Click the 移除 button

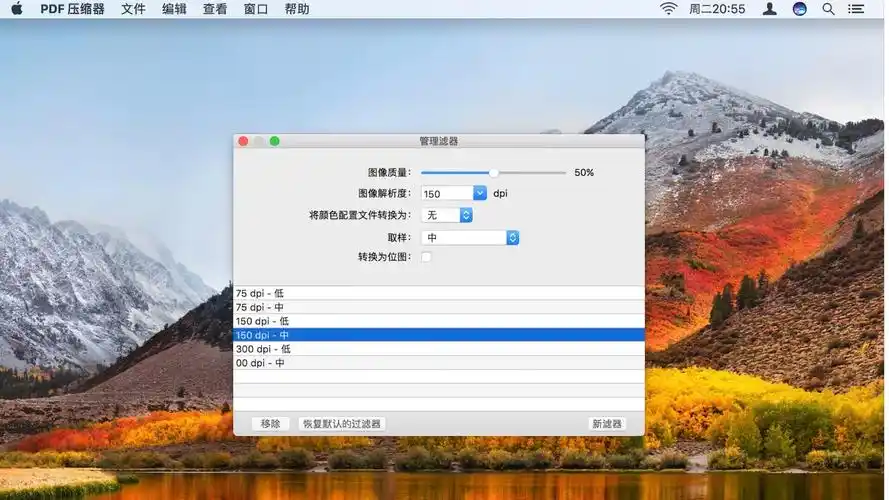point(270,423)
